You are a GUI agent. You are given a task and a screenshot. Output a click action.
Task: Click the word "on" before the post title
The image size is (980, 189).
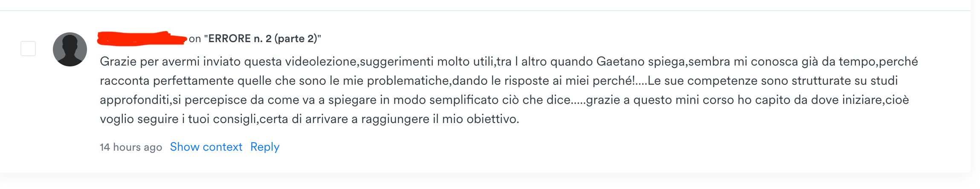(x=195, y=39)
